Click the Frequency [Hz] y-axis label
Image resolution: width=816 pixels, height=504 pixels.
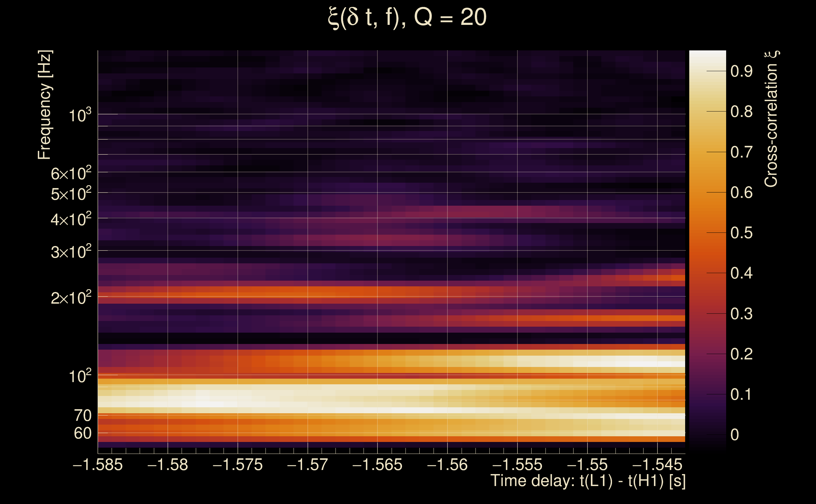[44, 105]
